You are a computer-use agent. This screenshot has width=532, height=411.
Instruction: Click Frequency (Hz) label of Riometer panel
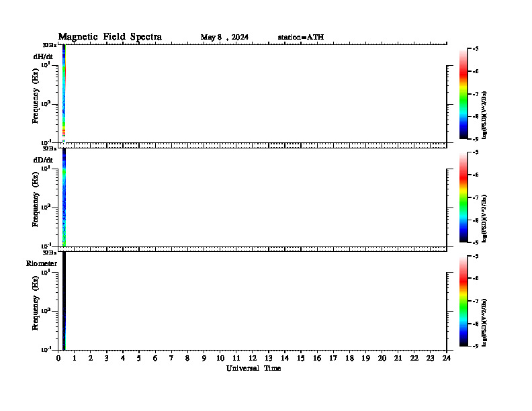(36, 303)
